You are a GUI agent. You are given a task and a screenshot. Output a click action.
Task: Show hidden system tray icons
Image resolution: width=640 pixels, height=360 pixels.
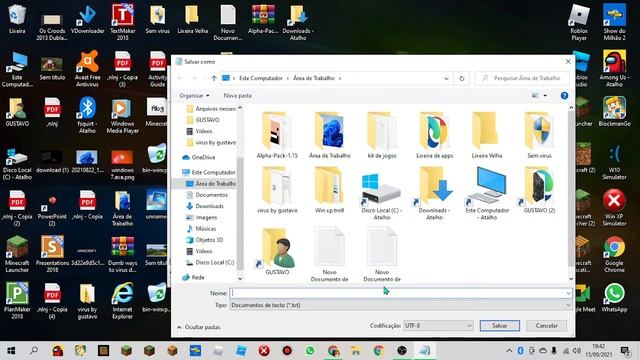click(509, 351)
